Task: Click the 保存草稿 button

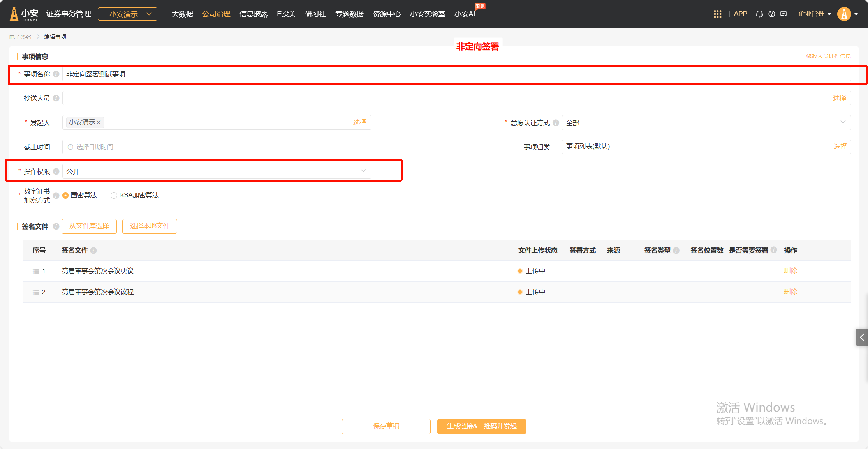Action: [x=386, y=426]
